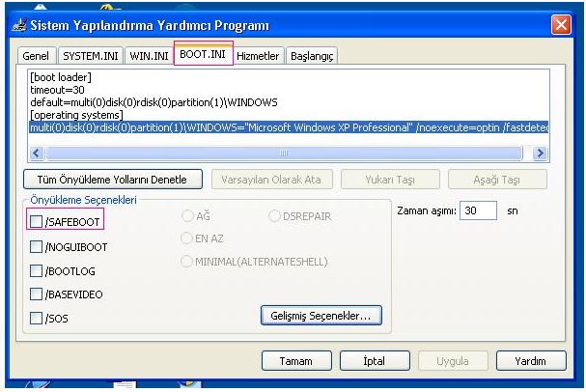586x392 pixels.
Task: Click the Uygula button
Action: click(453, 361)
